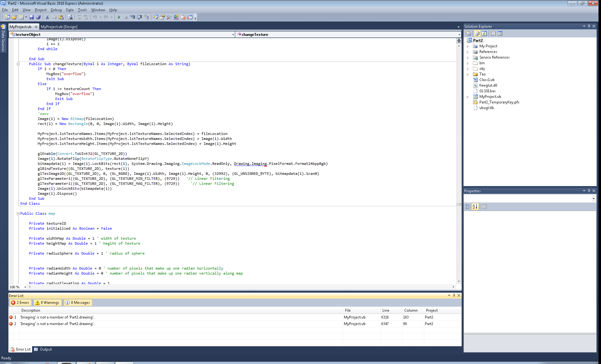This screenshot has width=601, height=364.
Task: Toggle the 2 Errors filter button
Action: (20, 302)
